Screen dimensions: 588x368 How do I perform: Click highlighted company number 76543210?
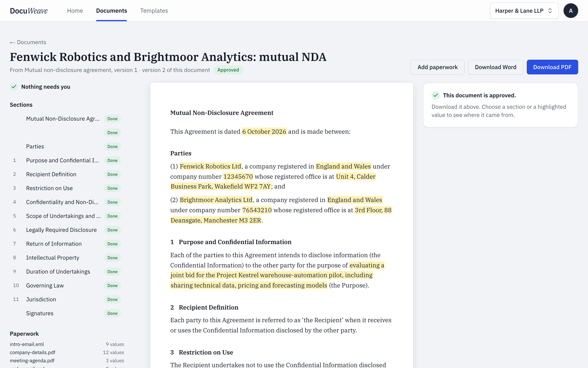[257, 210]
